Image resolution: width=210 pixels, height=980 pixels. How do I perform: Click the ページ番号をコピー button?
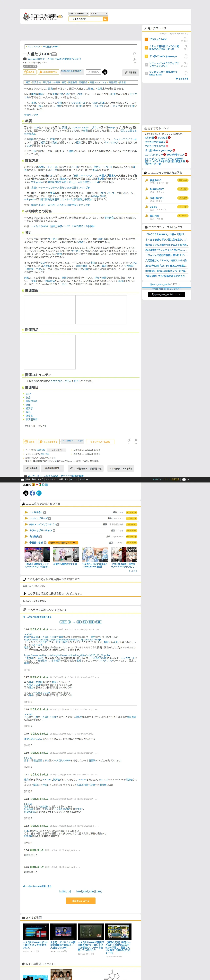(x=56, y=450)
